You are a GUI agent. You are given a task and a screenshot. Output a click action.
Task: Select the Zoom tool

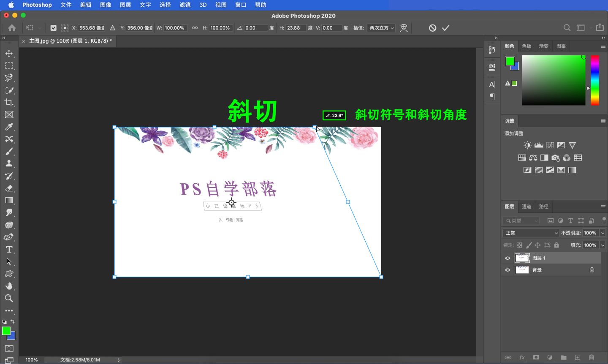click(x=9, y=298)
